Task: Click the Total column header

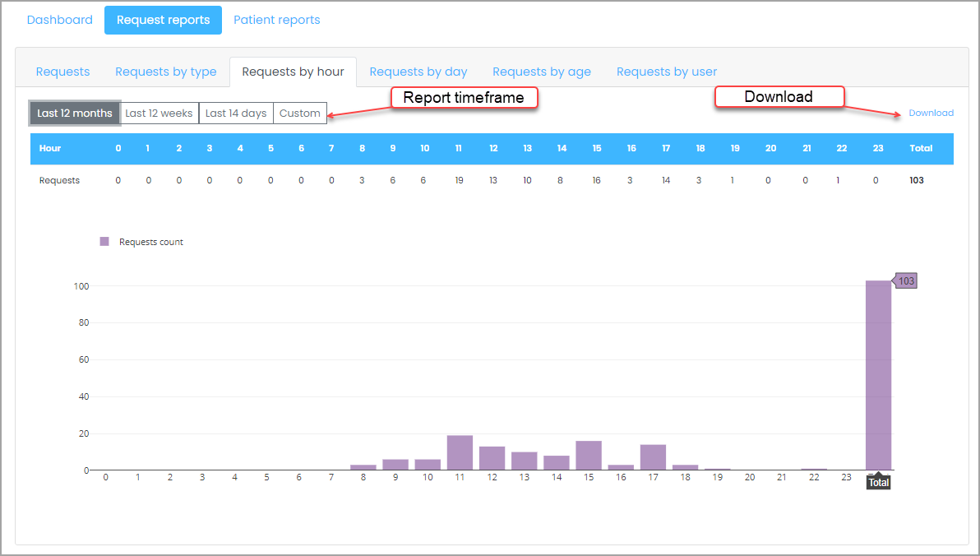Action: 921,148
